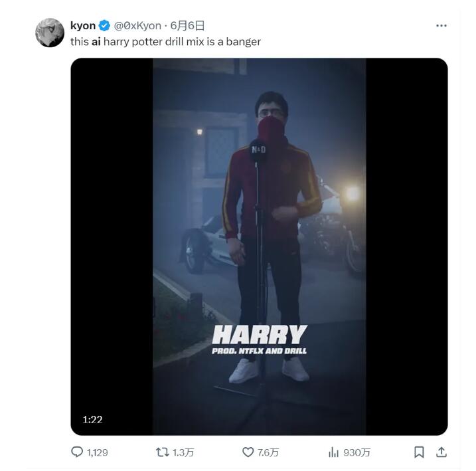
Task: Open the view analytics bar-chart icon
Action: (333, 452)
